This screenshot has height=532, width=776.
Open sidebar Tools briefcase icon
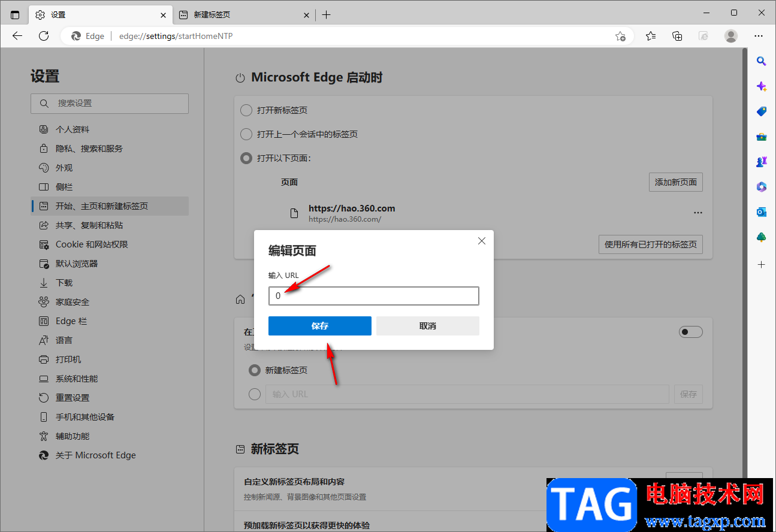pyautogui.click(x=762, y=137)
